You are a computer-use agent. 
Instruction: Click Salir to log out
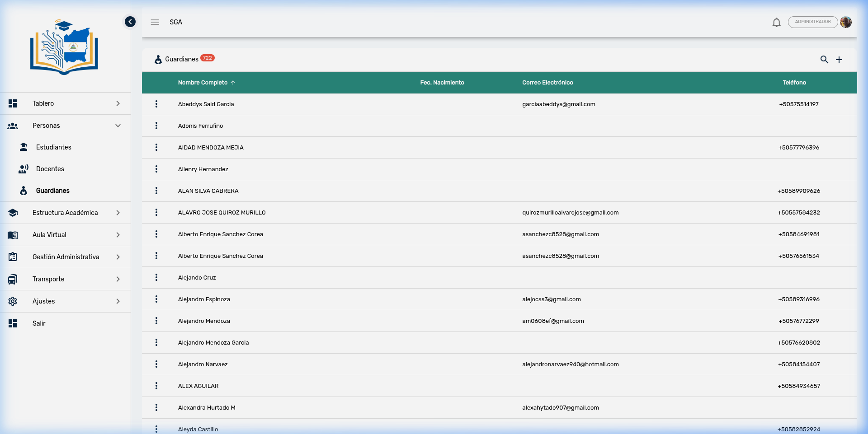pyautogui.click(x=39, y=323)
